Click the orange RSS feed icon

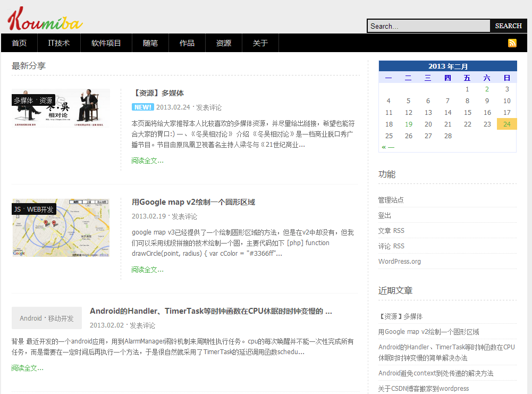click(512, 43)
